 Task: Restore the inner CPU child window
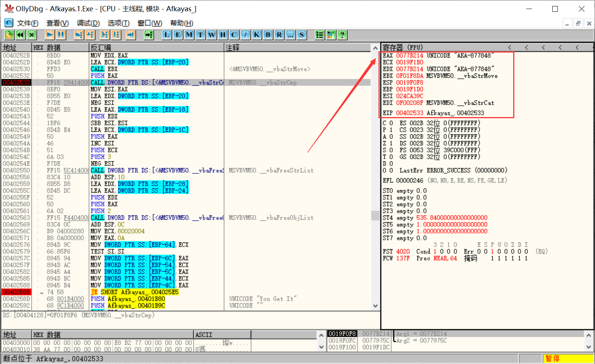(578, 23)
